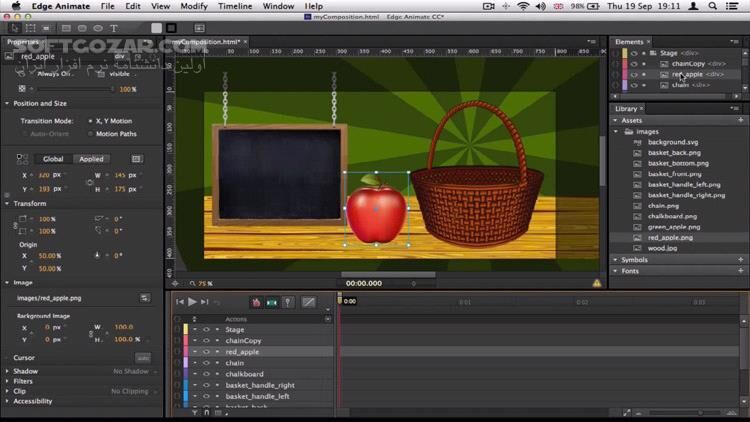Image resolution: width=750 pixels, height=422 pixels.
Task: Open the Timeline menu
Action: 235,6
